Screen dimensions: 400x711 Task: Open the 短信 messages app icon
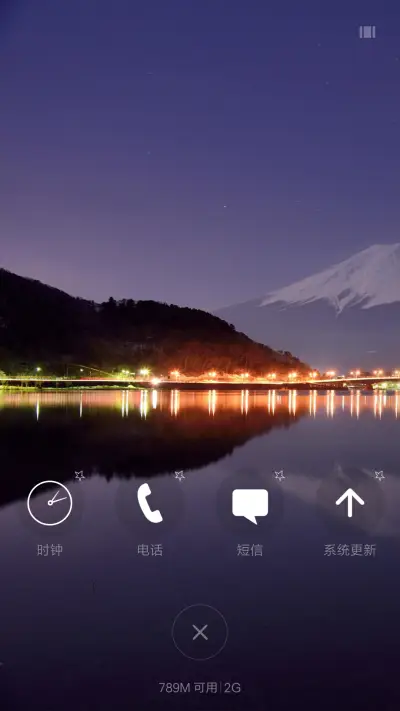(x=250, y=505)
